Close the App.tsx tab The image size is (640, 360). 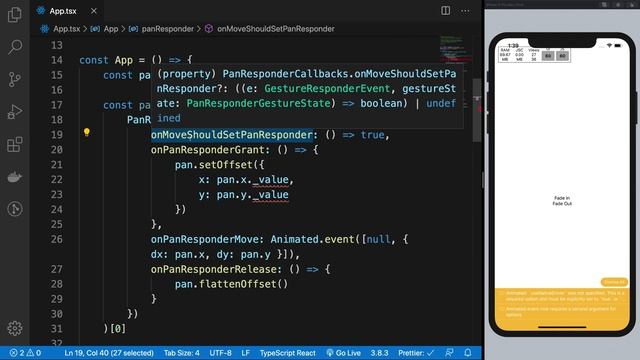tap(94, 11)
